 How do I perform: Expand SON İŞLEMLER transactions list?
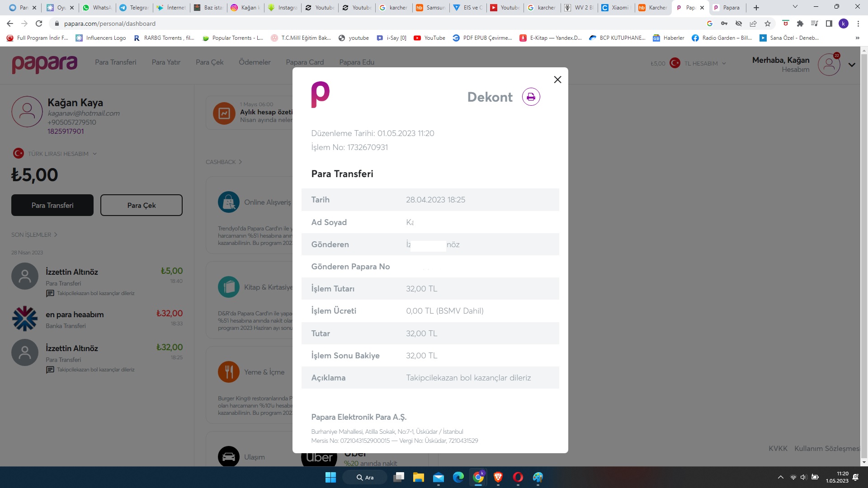tap(34, 235)
